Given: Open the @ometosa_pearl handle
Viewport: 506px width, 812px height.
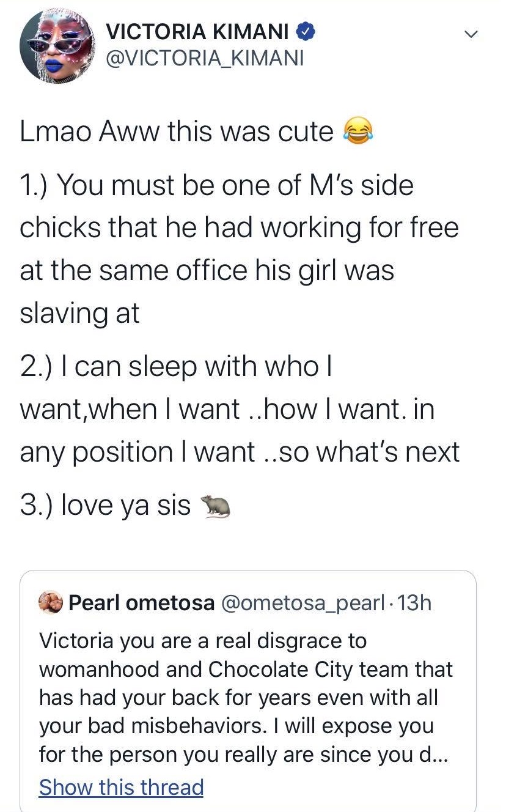Looking at the screenshot, I should point(302,603).
